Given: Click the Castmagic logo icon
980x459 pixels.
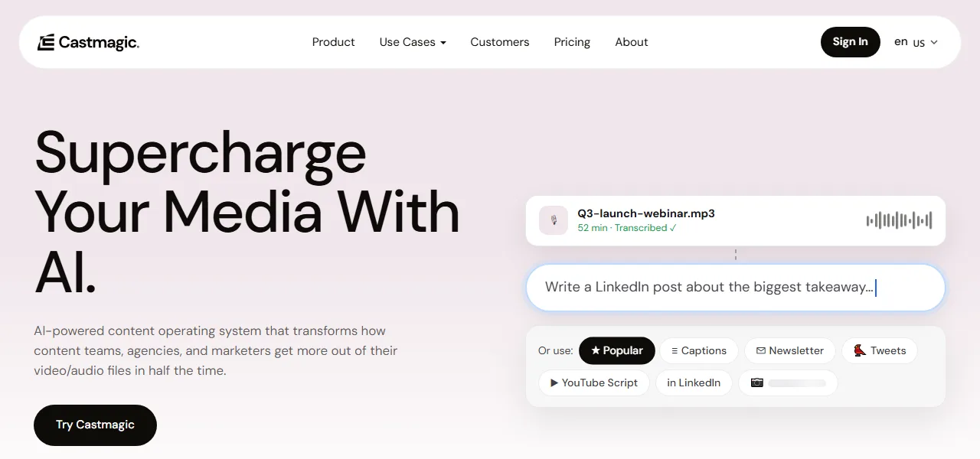Looking at the screenshot, I should [x=46, y=42].
